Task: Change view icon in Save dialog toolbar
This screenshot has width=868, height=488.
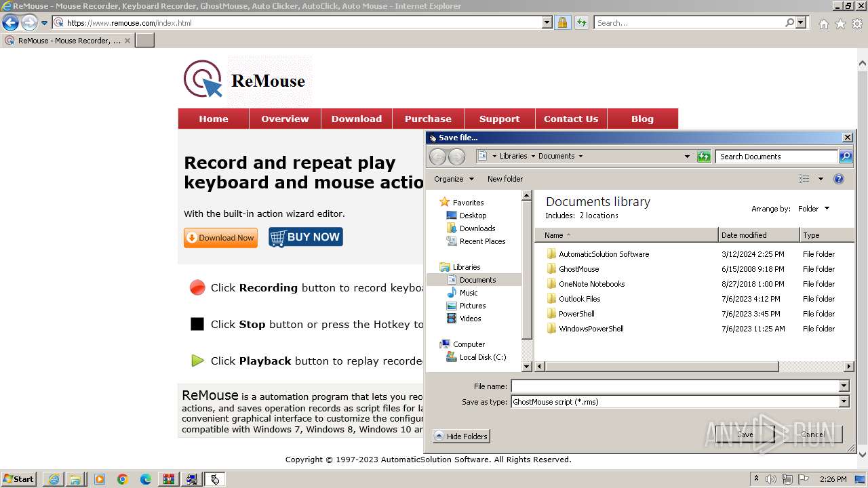Action: (x=804, y=179)
